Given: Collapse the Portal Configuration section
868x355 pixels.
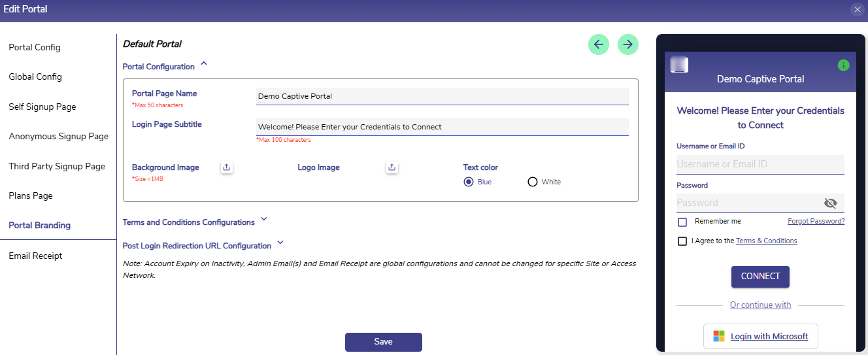Looking at the screenshot, I should click(204, 64).
